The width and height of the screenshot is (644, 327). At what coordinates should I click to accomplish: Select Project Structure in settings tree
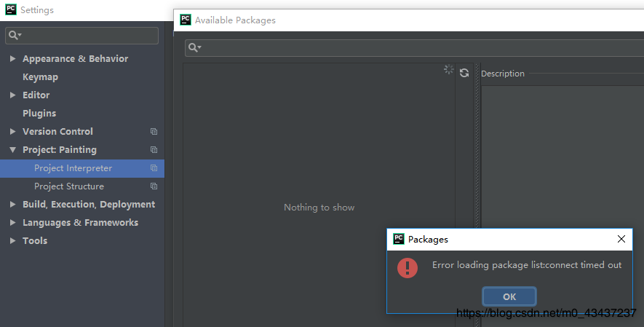click(69, 186)
